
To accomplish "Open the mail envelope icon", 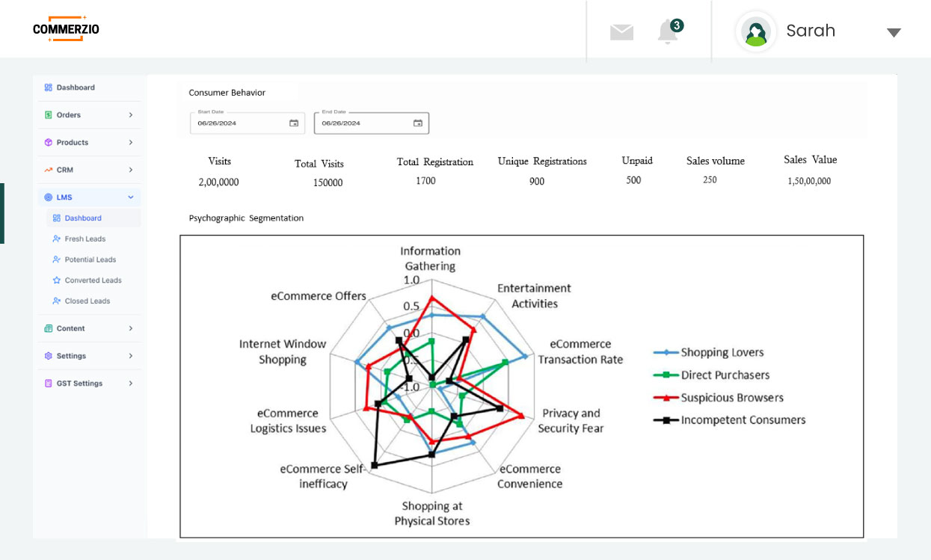I will (x=621, y=32).
